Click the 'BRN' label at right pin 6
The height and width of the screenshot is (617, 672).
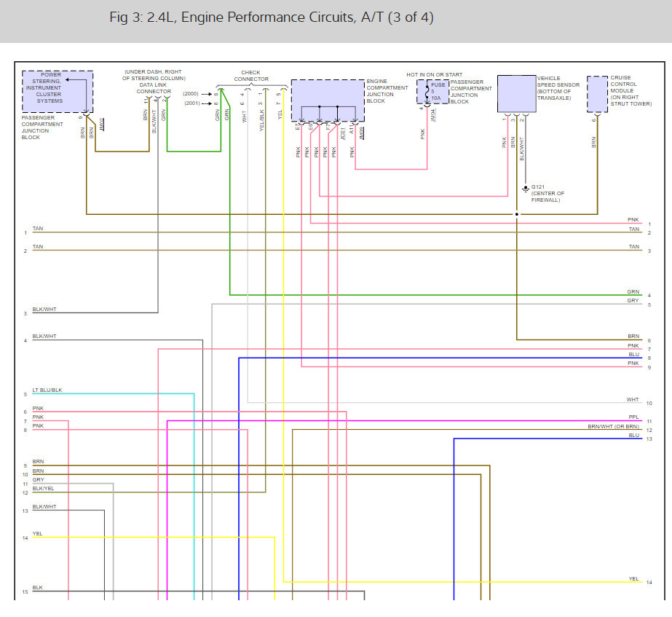pyautogui.click(x=633, y=337)
